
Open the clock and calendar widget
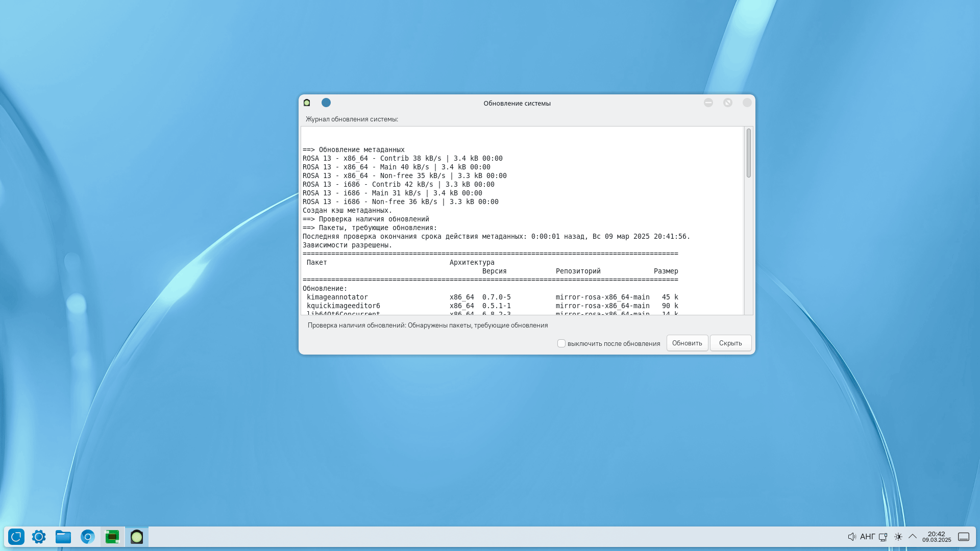coord(937,537)
